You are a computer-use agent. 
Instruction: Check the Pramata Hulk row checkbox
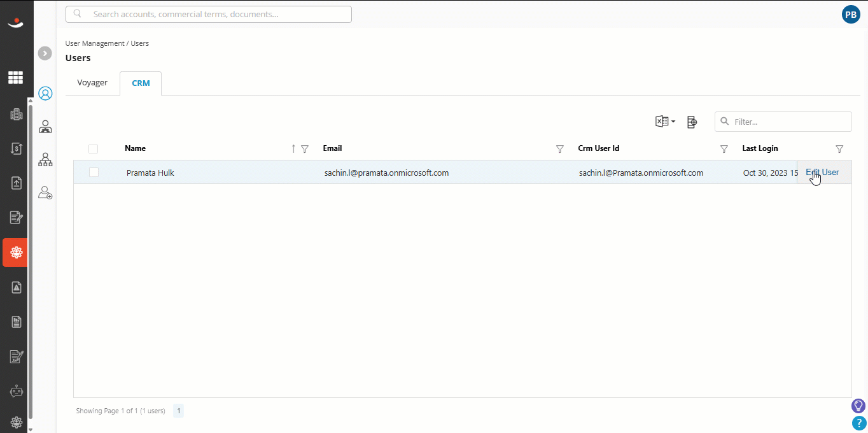click(x=94, y=172)
